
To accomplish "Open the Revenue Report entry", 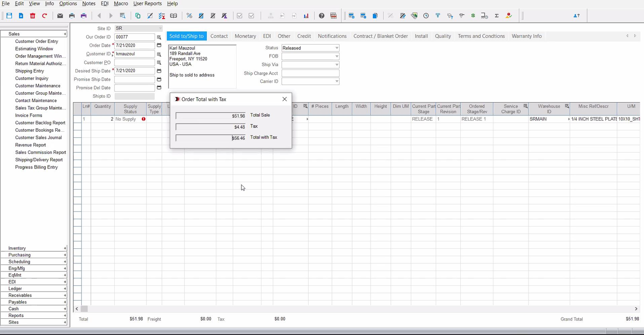I will 30,145.
